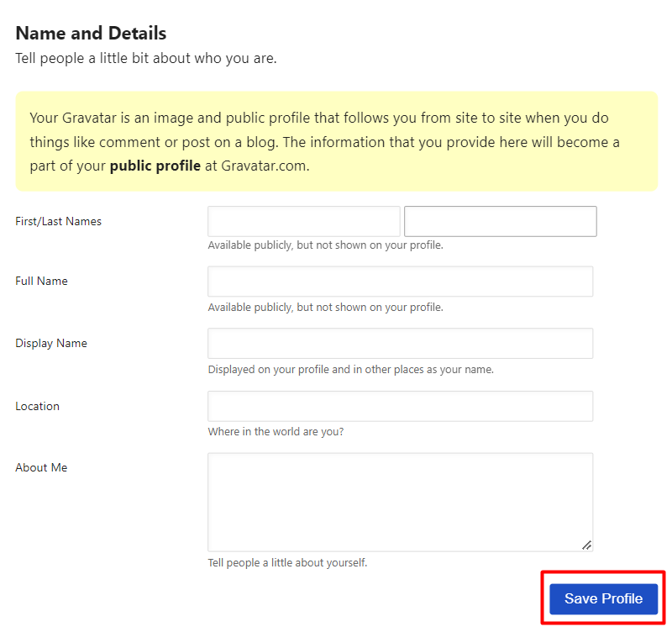Focus the Full Name input box
The image size is (672, 632).
tap(400, 281)
